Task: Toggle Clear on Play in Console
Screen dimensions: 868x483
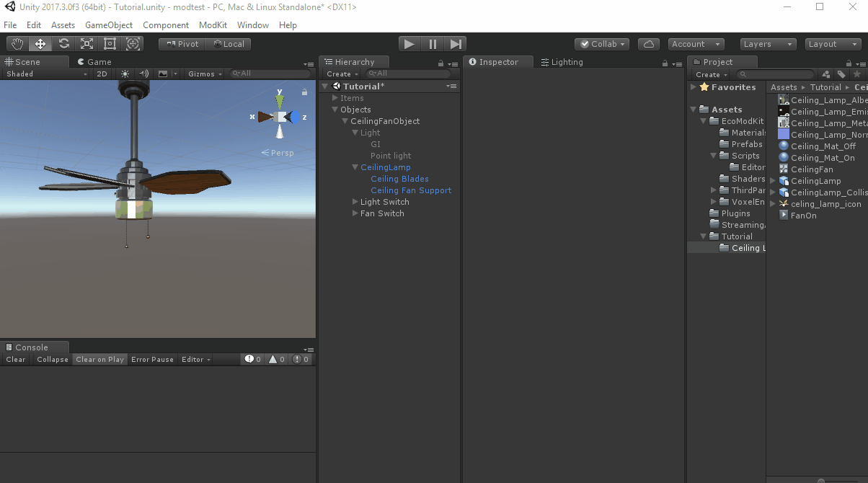Action: 99,359
